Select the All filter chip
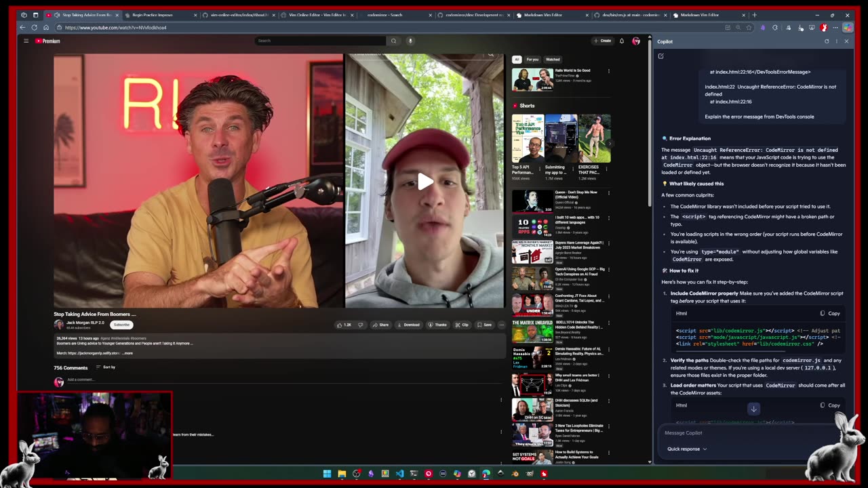The width and height of the screenshot is (868, 488). [x=517, y=59]
